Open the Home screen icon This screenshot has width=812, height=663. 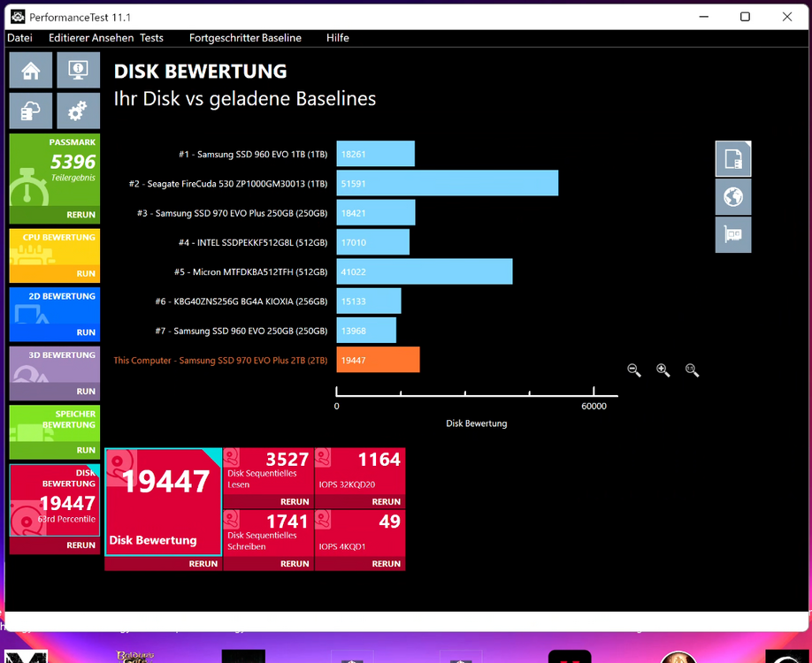31,70
